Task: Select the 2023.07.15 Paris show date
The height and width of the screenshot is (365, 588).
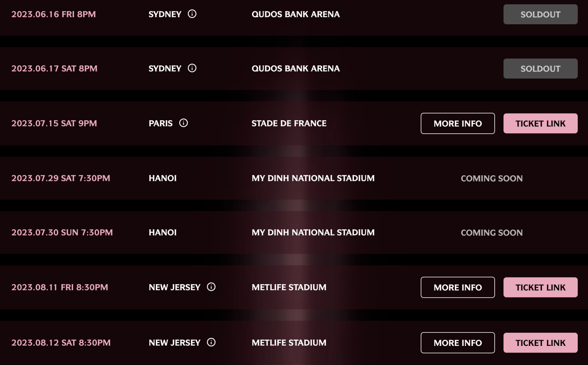Action: (x=54, y=124)
